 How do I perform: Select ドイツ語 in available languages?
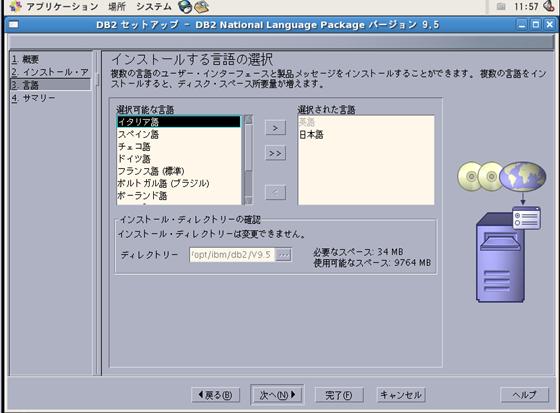click(x=179, y=159)
